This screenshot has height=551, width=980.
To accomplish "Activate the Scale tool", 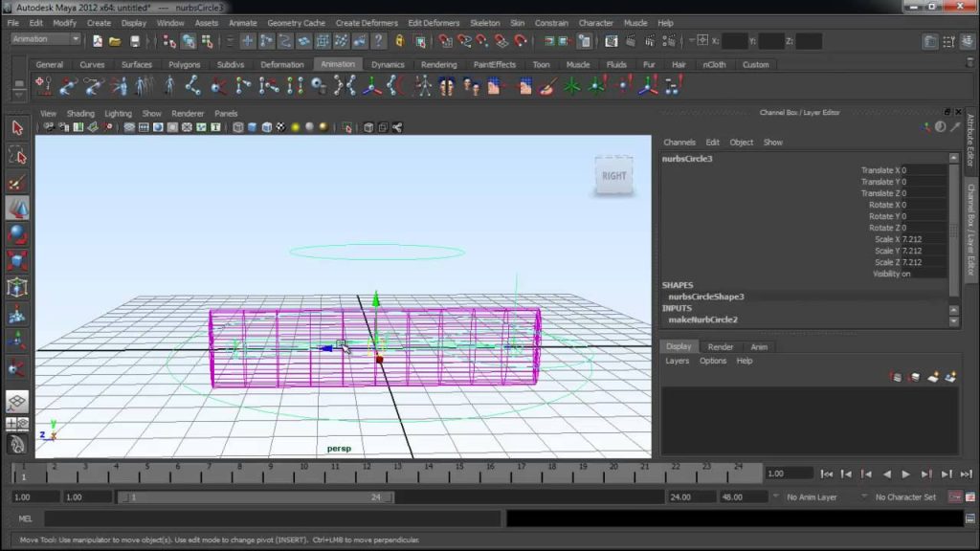I will tap(17, 261).
